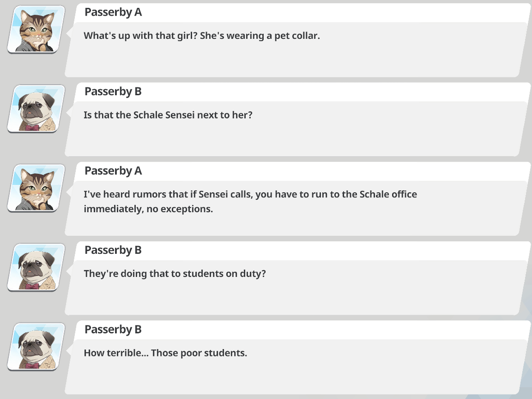Select the Passerby A name above rumors message

113,171
